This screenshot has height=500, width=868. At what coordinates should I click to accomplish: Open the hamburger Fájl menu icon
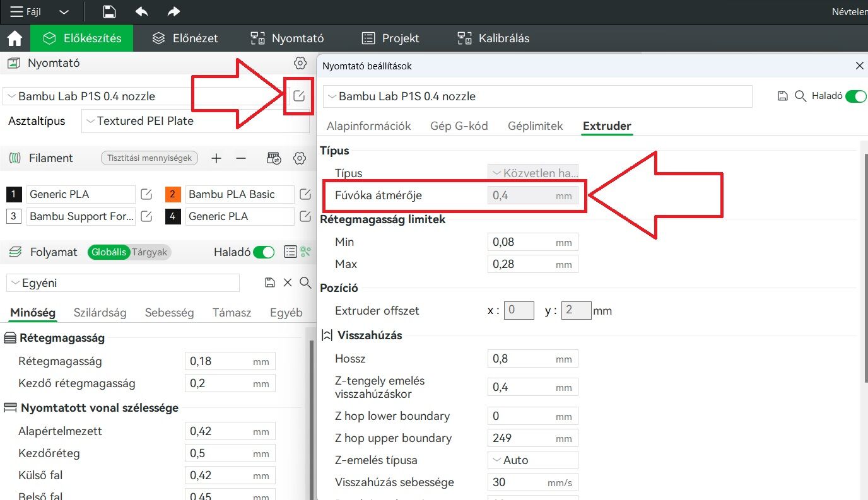16,11
